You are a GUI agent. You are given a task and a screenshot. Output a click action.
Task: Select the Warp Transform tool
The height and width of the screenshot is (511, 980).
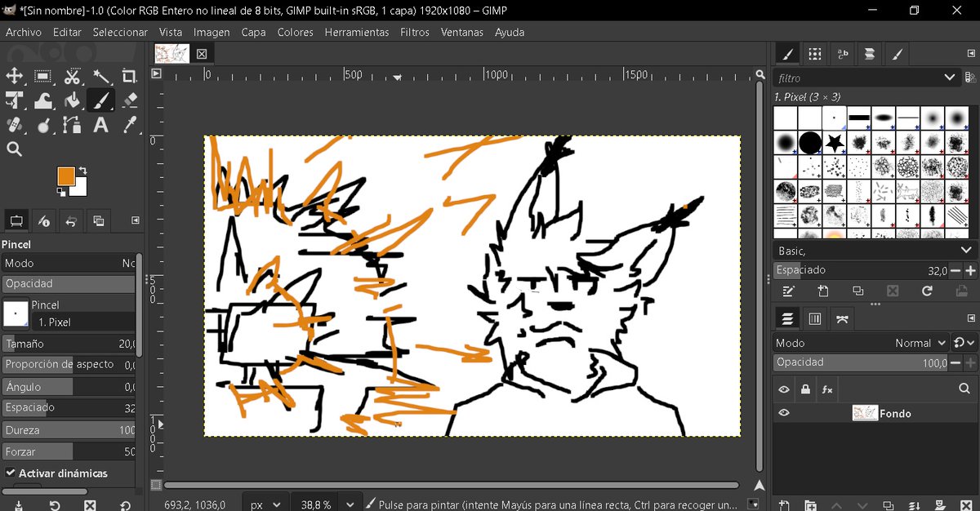[x=43, y=100]
